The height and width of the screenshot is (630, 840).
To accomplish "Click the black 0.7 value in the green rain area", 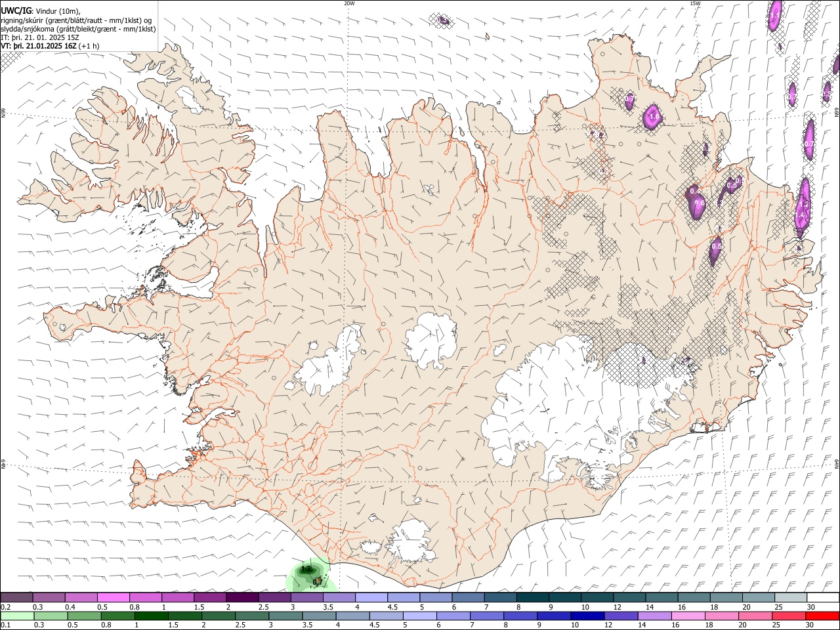I will 318,581.
